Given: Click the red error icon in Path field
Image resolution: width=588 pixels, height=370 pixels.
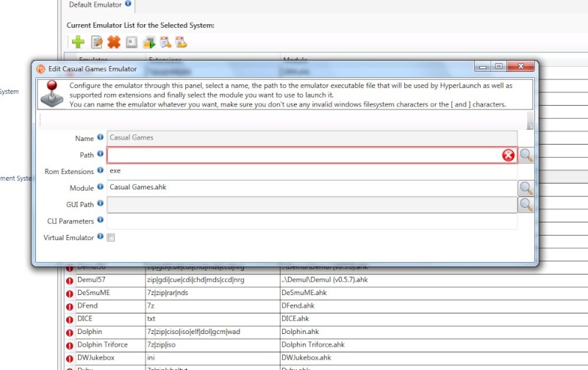Looking at the screenshot, I should [x=508, y=155].
